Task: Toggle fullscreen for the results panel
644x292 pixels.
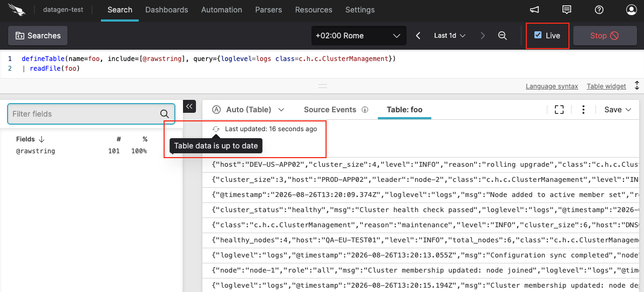Action: 559,110
